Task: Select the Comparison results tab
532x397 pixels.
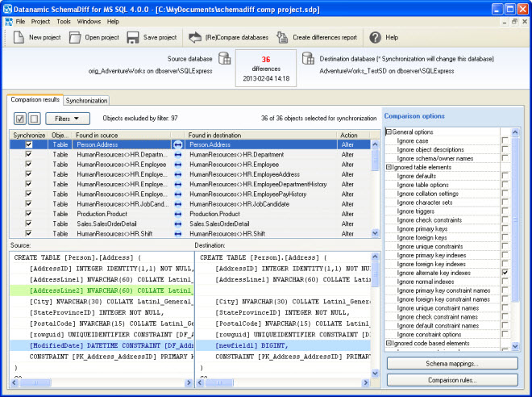Action: tap(35, 99)
